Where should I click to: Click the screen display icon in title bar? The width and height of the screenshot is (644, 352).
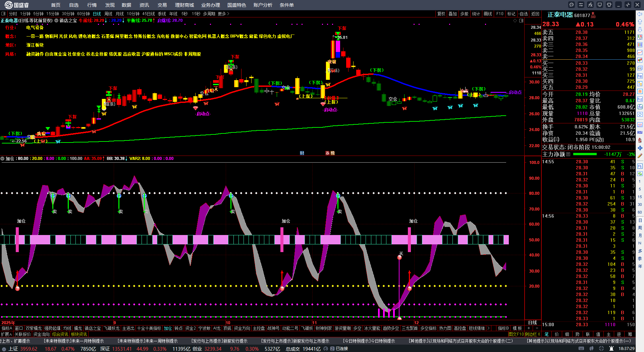click(600, 5)
